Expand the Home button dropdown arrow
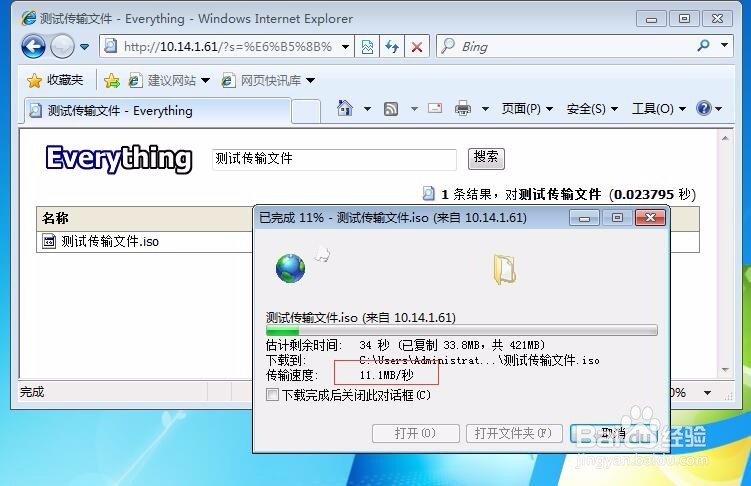Screen dimensions: 751x486 coord(367,109)
